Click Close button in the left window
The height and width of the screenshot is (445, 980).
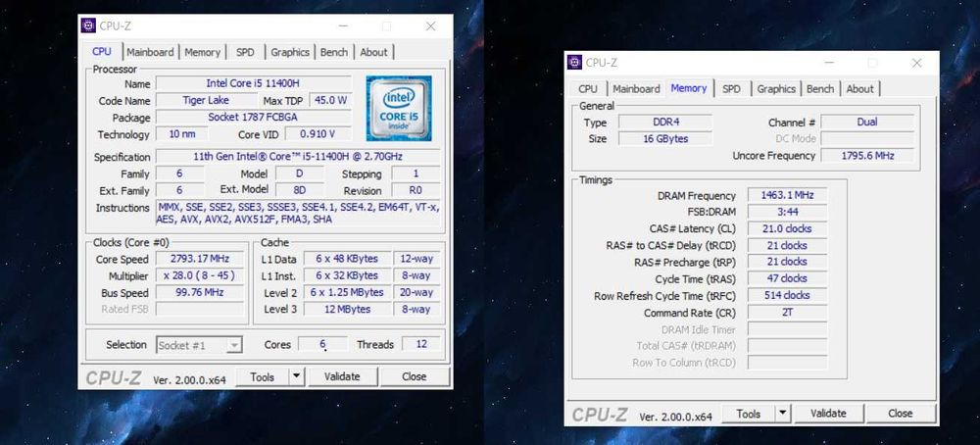pos(415,376)
